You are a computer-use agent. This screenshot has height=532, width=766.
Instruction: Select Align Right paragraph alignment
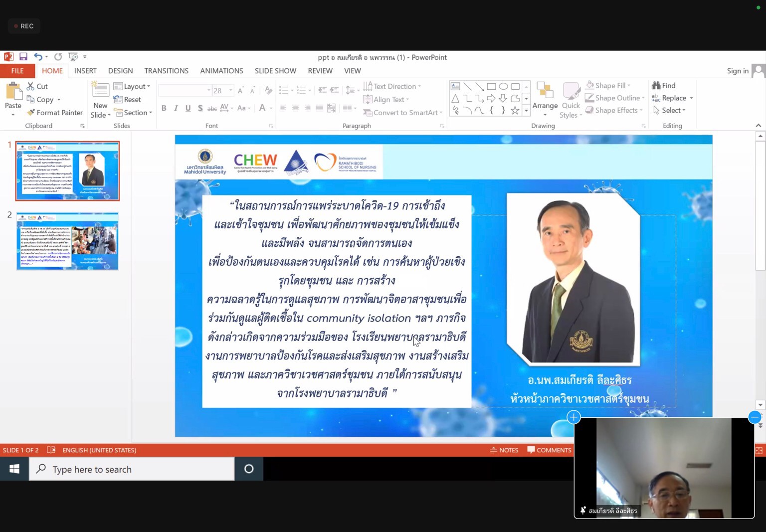[x=307, y=108]
